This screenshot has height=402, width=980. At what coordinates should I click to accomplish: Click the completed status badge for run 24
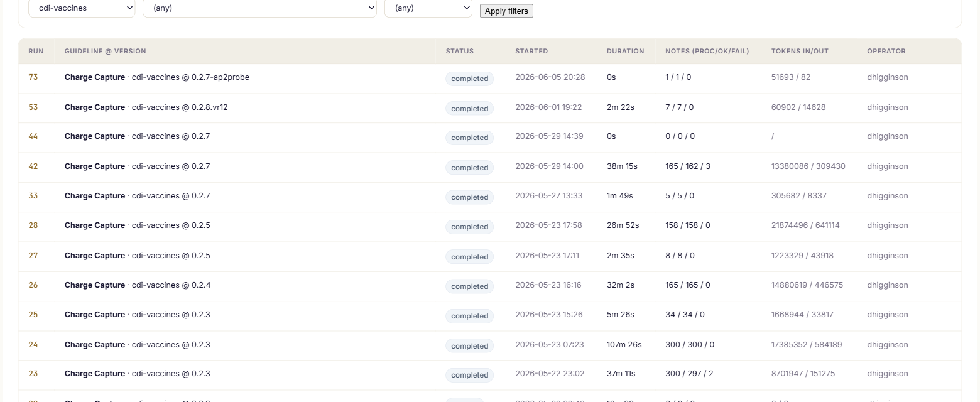pos(470,346)
